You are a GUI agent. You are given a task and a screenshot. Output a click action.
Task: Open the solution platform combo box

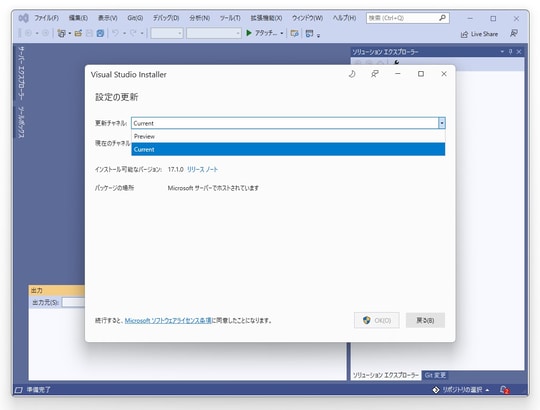214,33
